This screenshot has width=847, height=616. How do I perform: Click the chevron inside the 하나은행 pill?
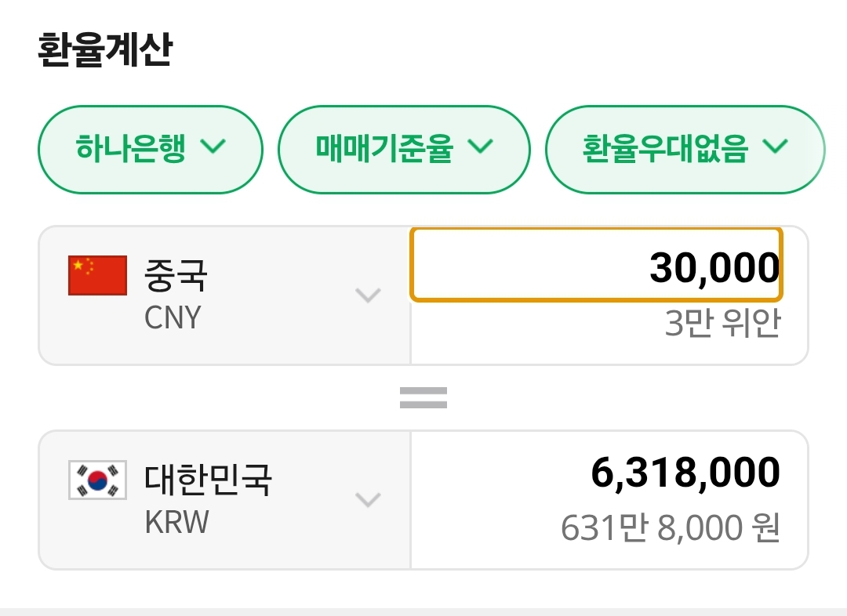213,147
